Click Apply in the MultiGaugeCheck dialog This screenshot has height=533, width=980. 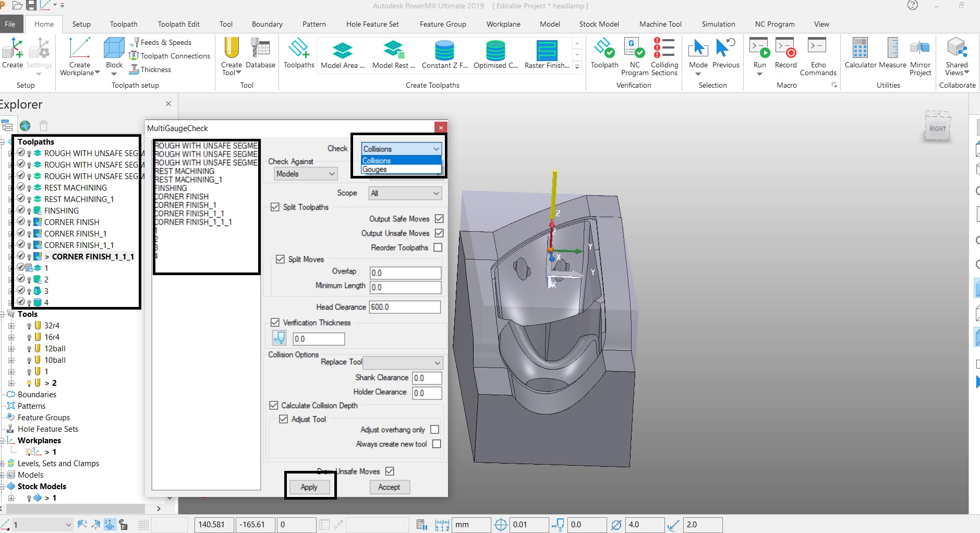click(309, 487)
